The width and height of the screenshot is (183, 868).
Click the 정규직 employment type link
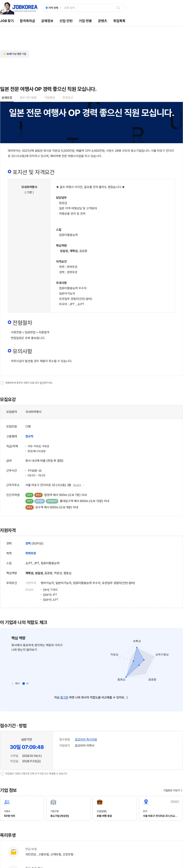pos(29,436)
